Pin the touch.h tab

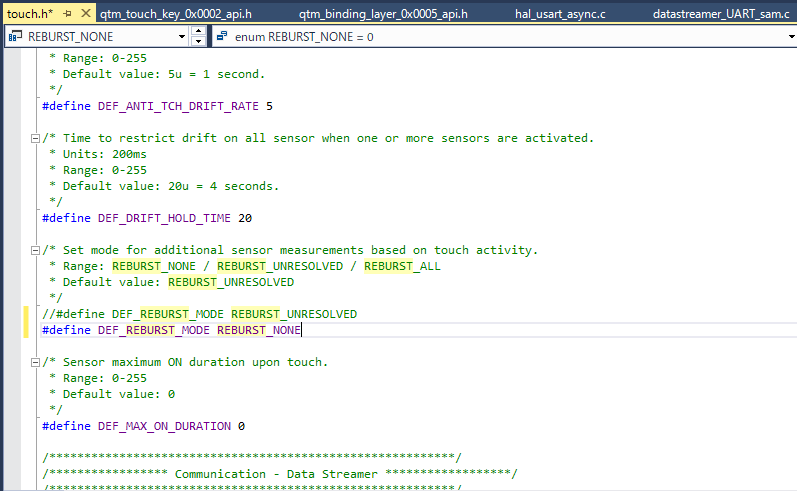[x=67, y=14]
